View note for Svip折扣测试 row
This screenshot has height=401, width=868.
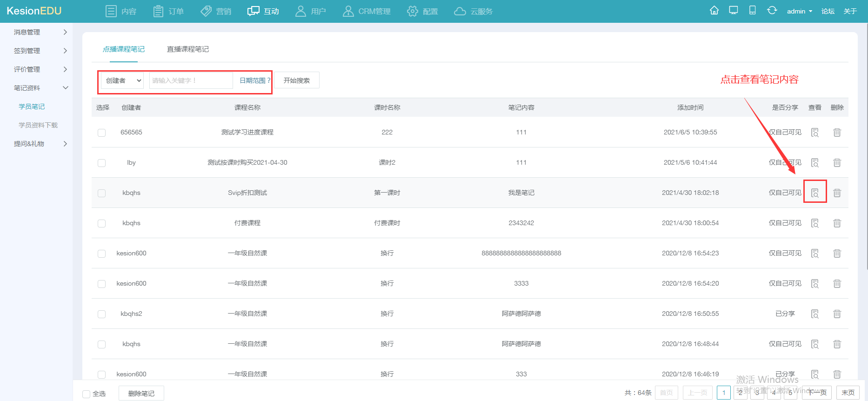[815, 193]
